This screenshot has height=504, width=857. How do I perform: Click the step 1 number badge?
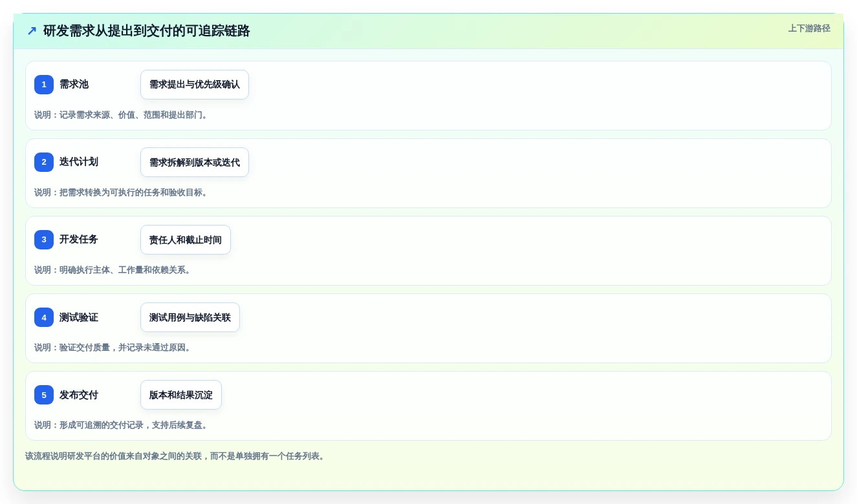click(x=44, y=85)
